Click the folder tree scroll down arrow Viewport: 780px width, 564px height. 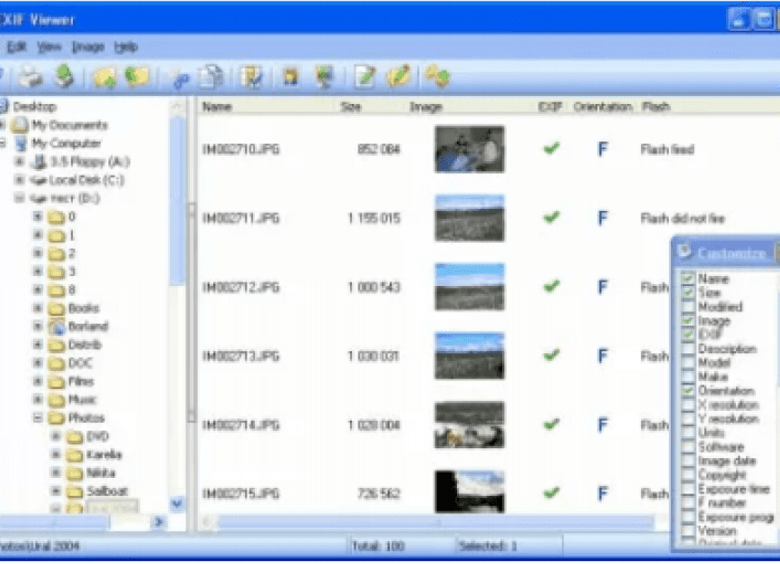177,504
